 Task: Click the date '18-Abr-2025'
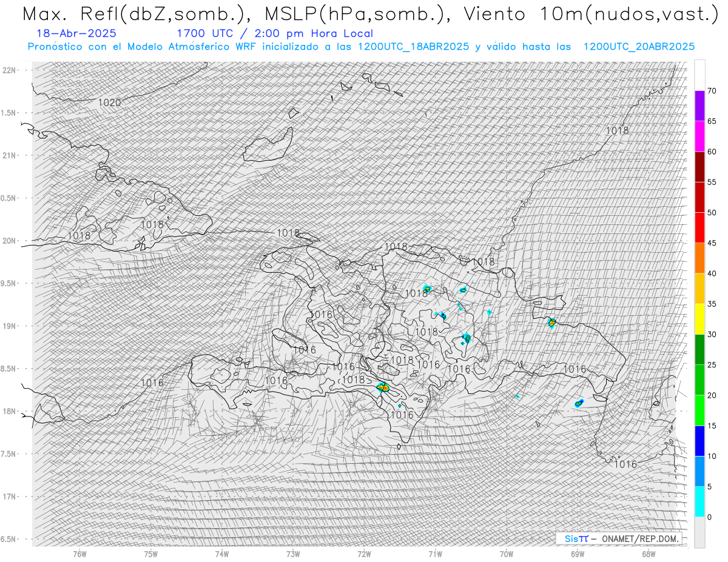[x=76, y=34]
